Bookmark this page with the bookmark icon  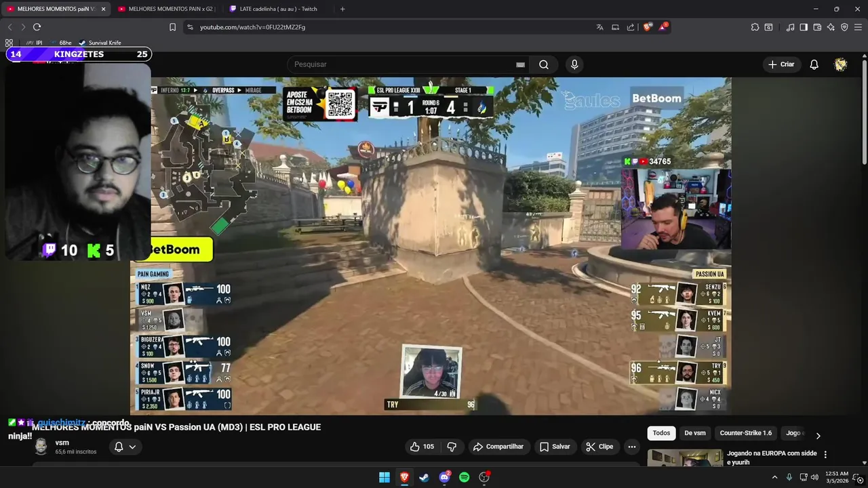pos(172,27)
